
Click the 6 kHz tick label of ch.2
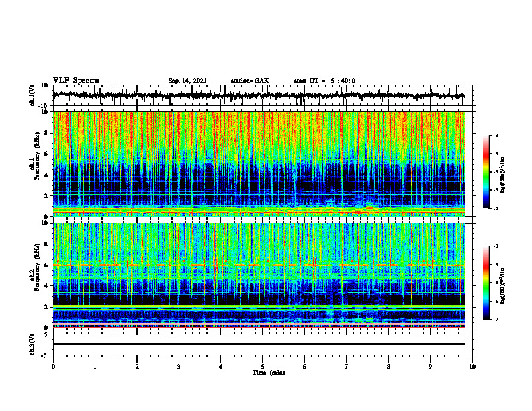(47, 265)
